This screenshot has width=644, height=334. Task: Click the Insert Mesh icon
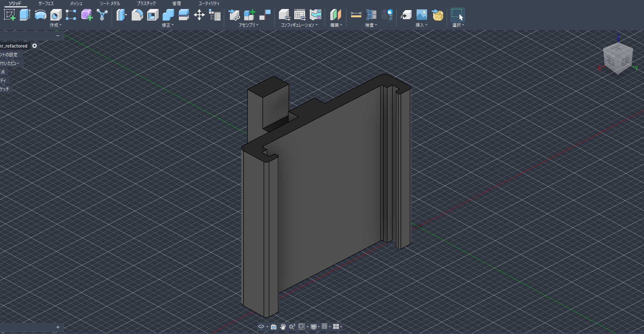[x=437, y=15]
